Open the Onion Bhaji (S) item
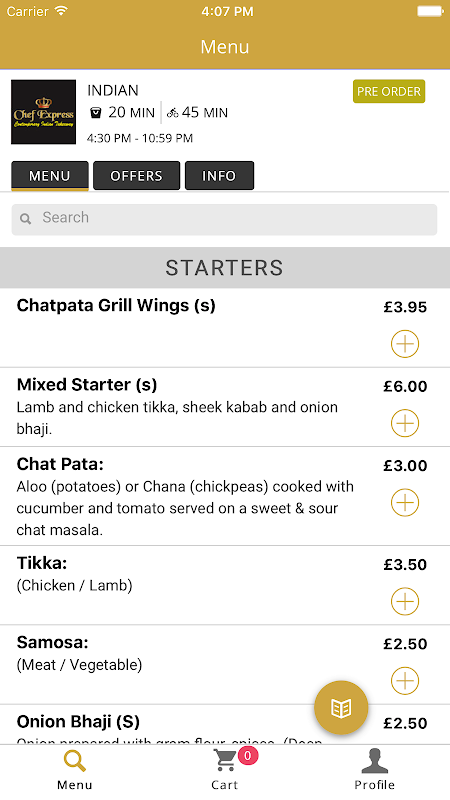Screen dimensions: 450x800 pyautogui.click(x=78, y=721)
